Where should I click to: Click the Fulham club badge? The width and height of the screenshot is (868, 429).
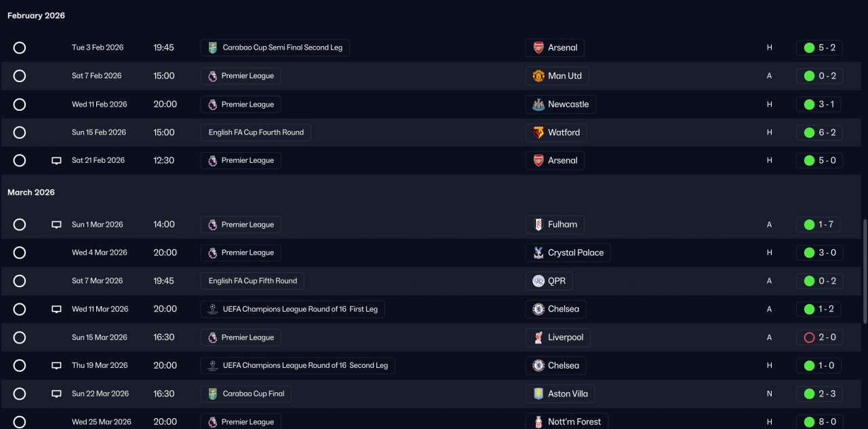[538, 225]
